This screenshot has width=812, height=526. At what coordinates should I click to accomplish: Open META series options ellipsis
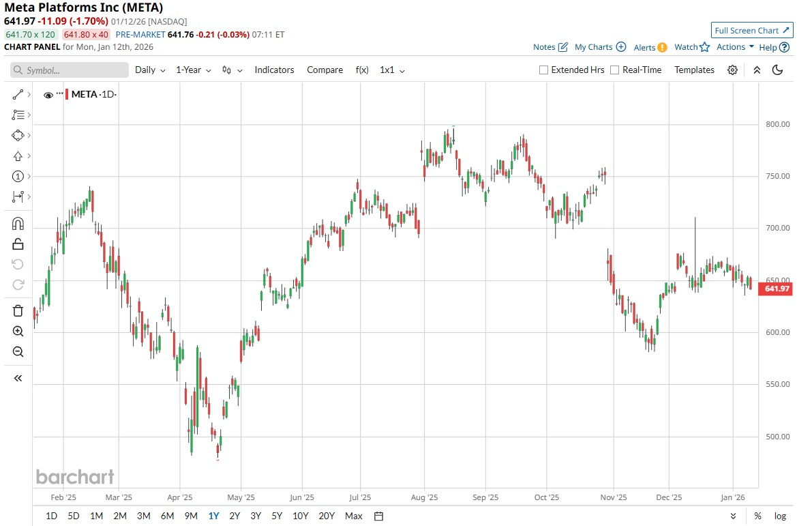click(x=59, y=93)
